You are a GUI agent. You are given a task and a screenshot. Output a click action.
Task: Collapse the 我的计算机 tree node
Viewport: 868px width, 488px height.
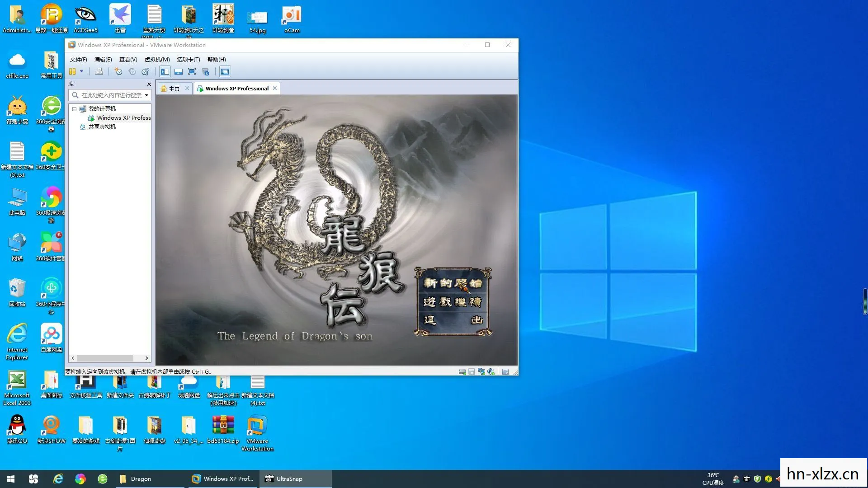(74, 109)
